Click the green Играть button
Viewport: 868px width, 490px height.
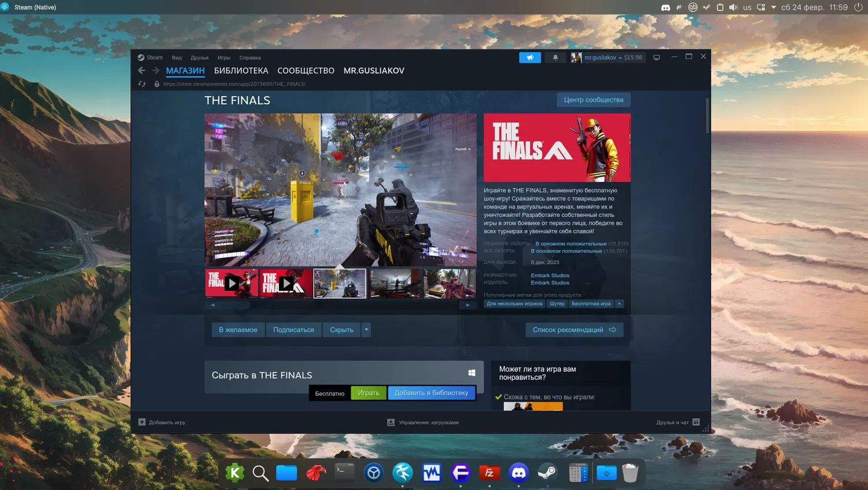(369, 393)
